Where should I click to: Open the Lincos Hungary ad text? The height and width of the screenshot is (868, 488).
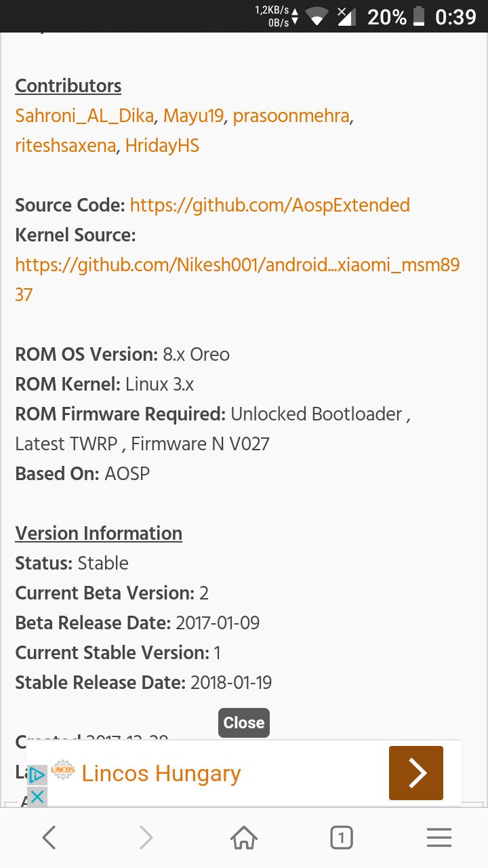tap(161, 773)
